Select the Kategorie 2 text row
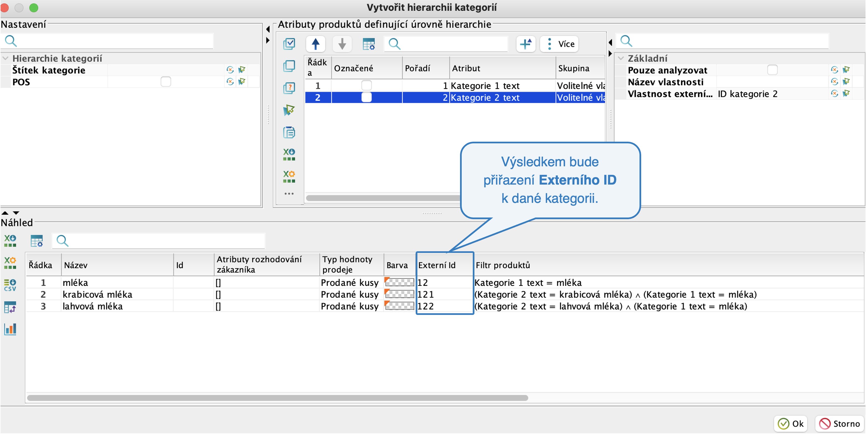 (455, 97)
